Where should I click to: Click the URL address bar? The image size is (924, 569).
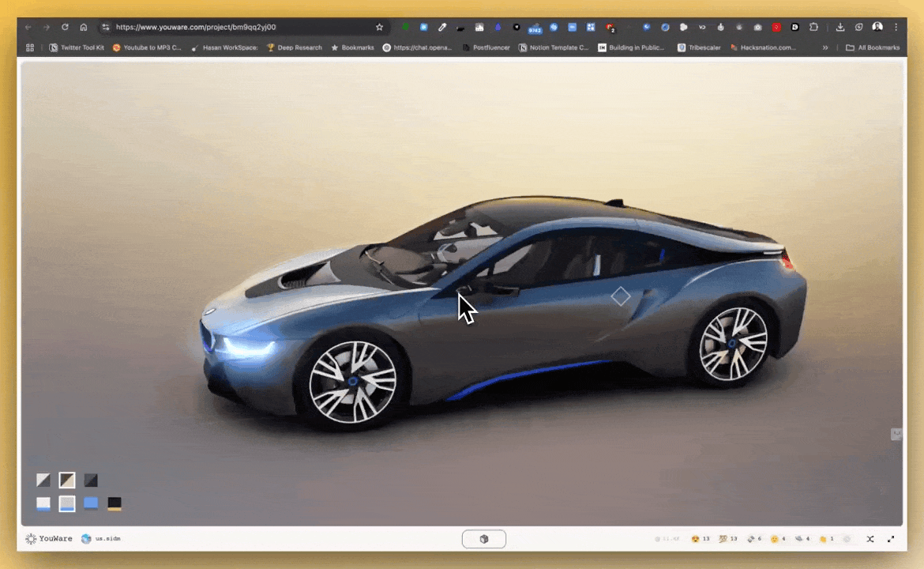coord(237,27)
